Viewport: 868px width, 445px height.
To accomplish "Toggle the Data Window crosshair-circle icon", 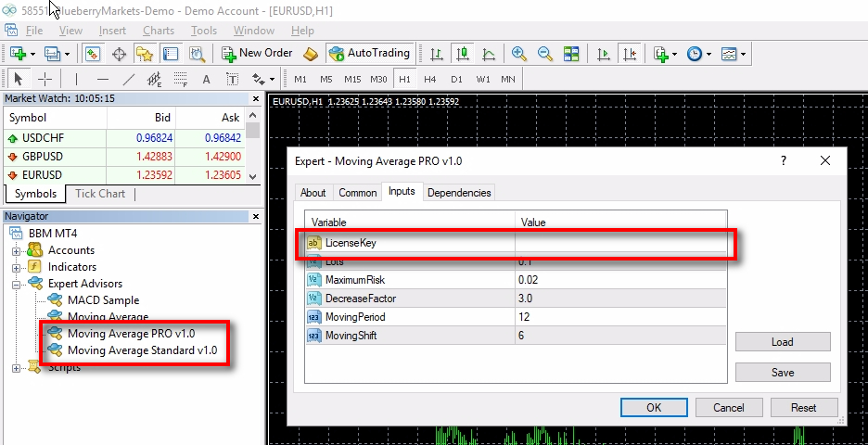I will 119,54.
